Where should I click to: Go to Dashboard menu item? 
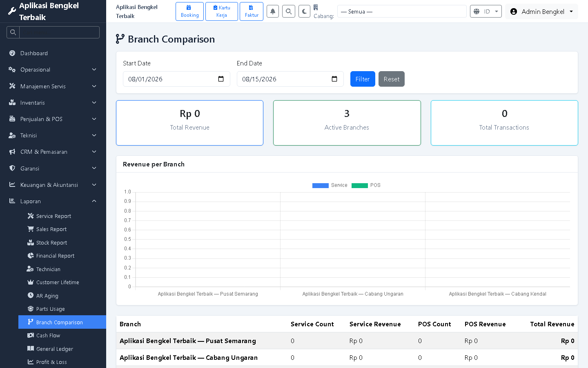(x=53, y=53)
